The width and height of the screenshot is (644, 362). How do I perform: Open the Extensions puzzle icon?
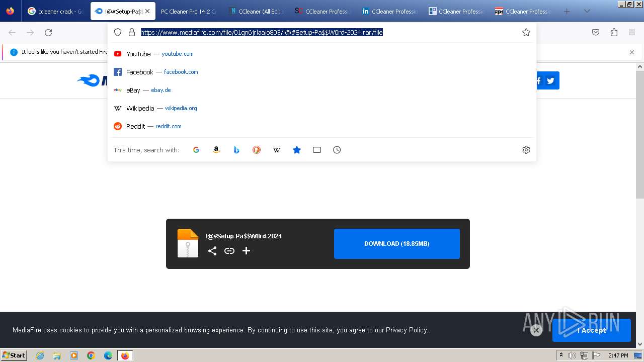coord(614,32)
